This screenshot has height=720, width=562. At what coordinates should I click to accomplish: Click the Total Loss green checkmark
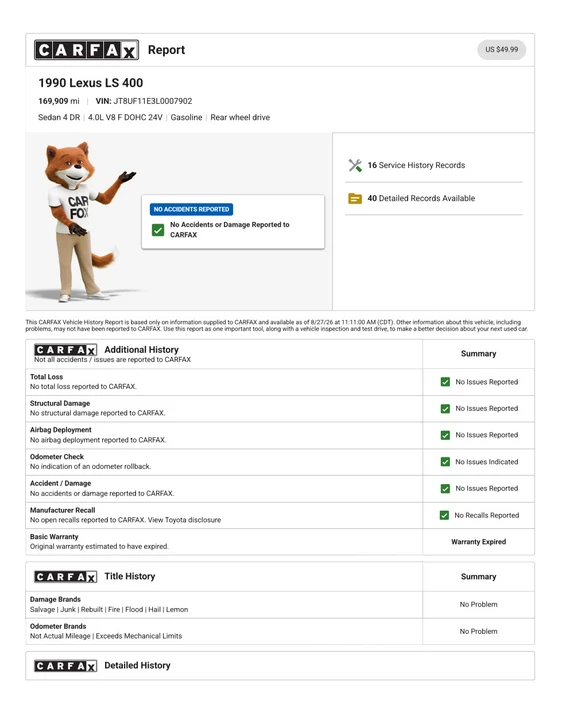coord(445,382)
